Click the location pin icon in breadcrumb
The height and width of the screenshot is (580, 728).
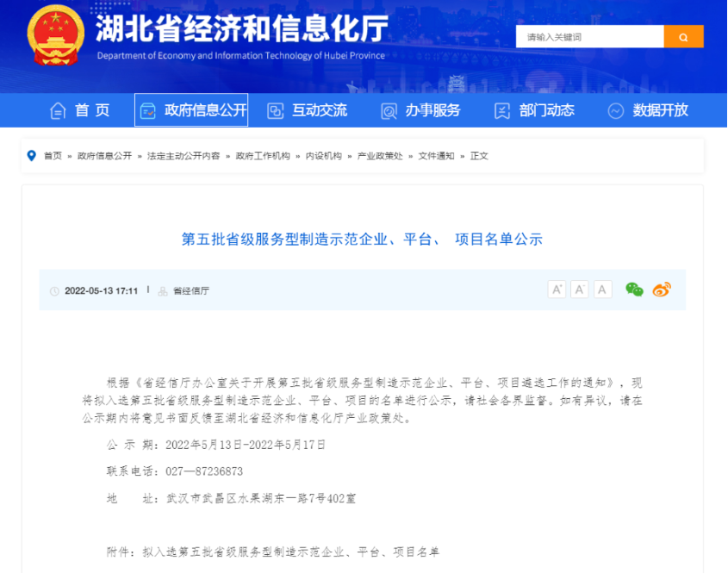[32, 156]
